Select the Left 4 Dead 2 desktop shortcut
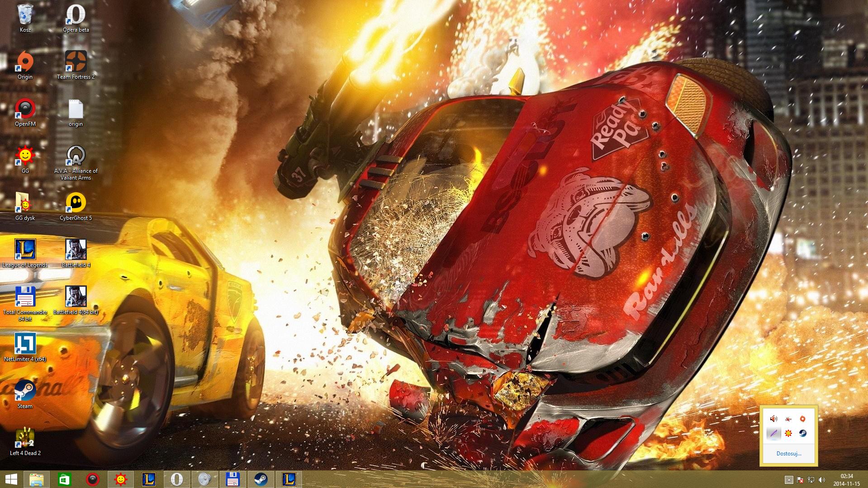The width and height of the screenshot is (868, 488). 25,442
